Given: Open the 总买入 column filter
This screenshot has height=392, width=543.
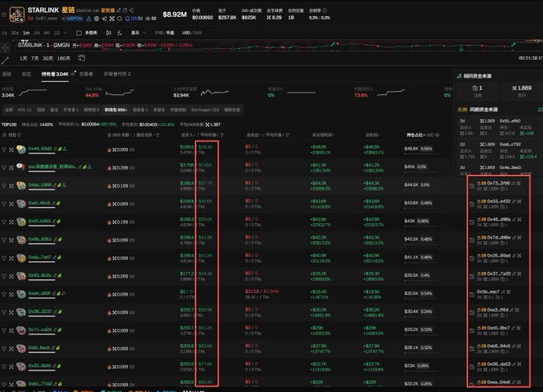Looking at the screenshot, I should pyautogui.click(x=222, y=134).
